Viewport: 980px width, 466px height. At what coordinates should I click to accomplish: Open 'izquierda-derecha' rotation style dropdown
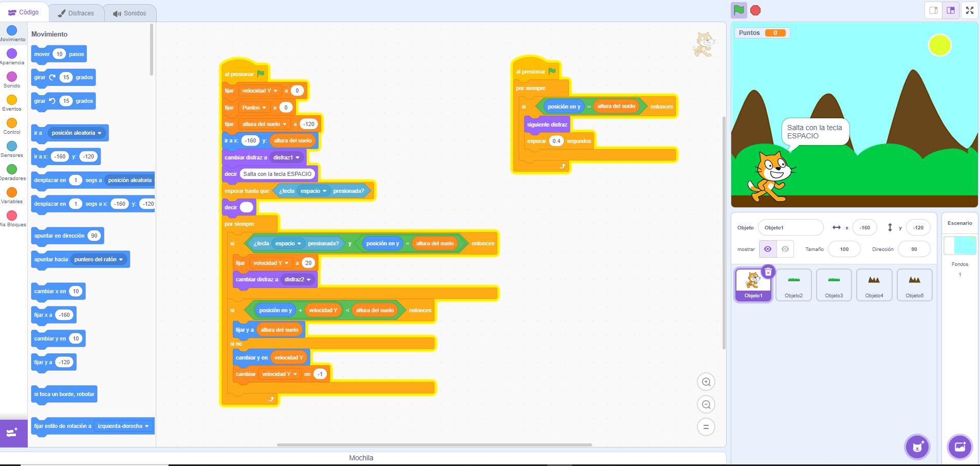[x=123, y=426]
